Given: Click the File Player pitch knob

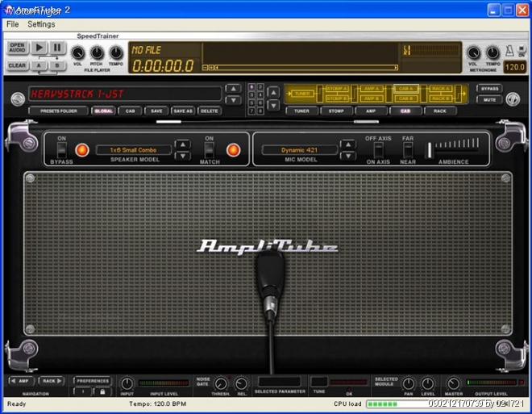Looking at the screenshot, I should click(97, 52).
